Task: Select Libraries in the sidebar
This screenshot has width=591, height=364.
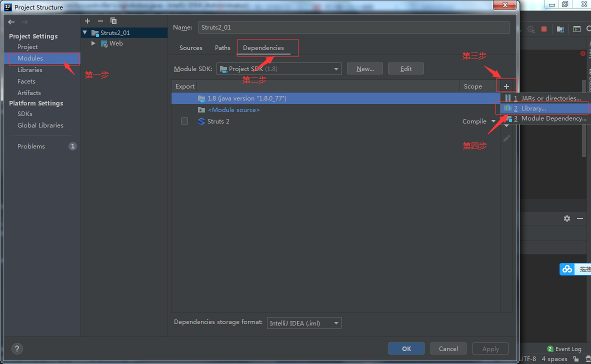Action: [x=30, y=69]
